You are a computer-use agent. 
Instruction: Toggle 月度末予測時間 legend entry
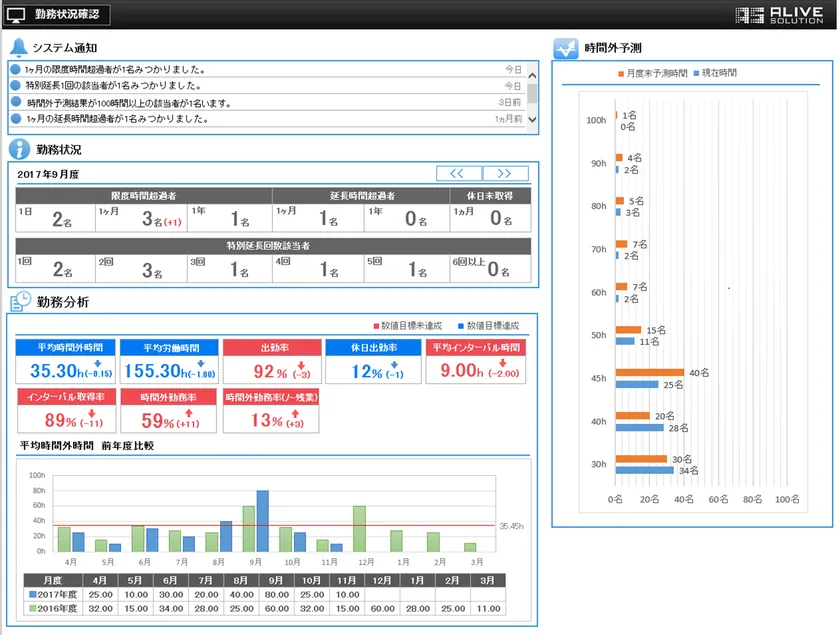651,74
